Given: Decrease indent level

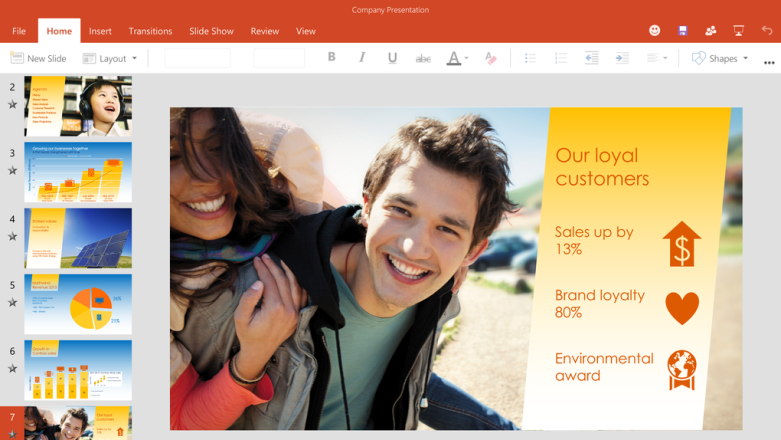Looking at the screenshot, I should [x=592, y=58].
